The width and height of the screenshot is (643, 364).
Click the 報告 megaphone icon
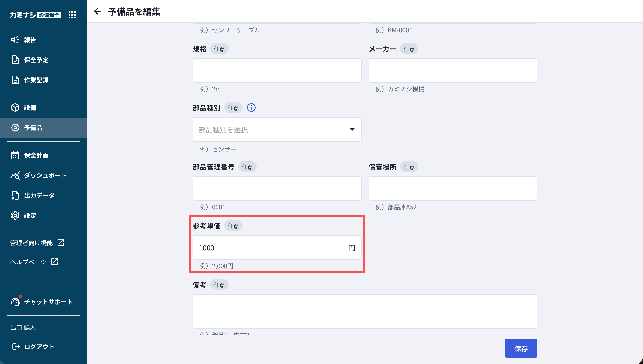[x=15, y=40]
